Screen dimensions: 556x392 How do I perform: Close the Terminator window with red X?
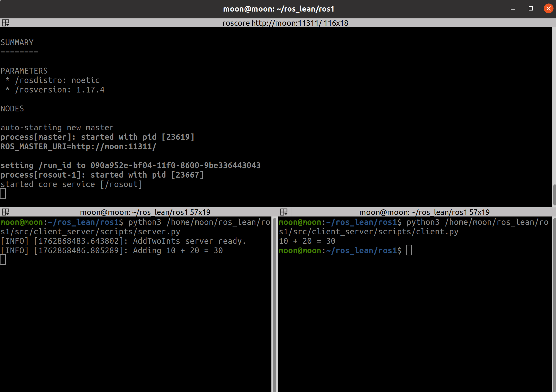click(x=548, y=9)
